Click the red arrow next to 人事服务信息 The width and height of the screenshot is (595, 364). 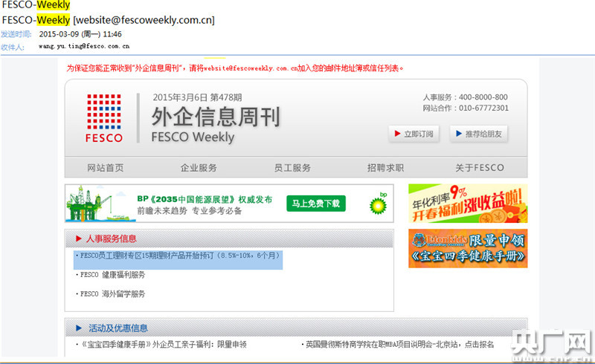tap(77, 239)
